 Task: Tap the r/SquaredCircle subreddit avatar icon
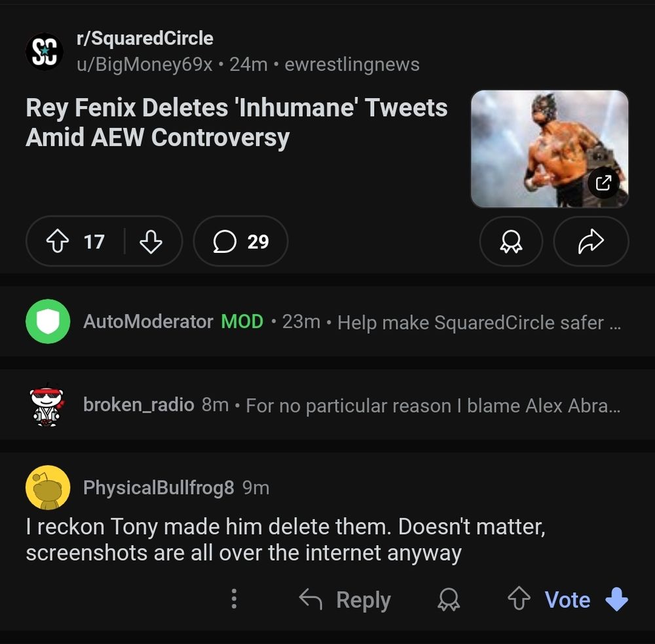coord(45,52)
